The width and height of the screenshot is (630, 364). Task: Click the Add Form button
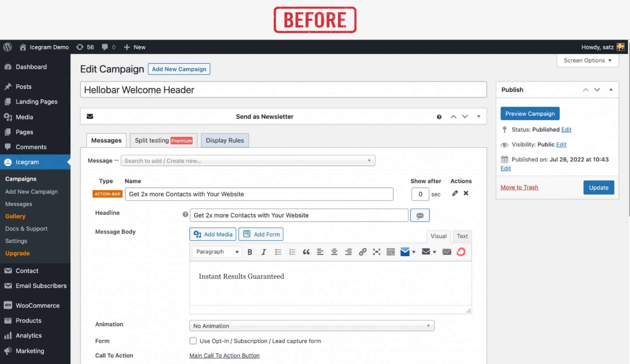point(261,234)
